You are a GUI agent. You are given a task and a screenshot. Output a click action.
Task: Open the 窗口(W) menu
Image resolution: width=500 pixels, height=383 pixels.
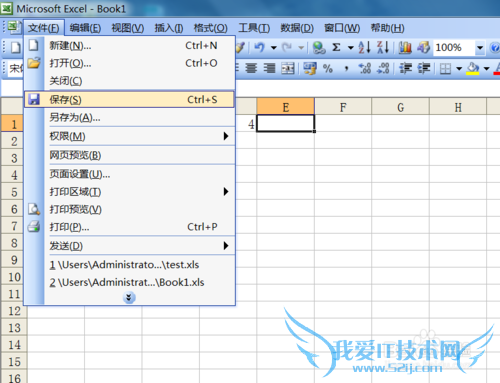click(342, 28)
